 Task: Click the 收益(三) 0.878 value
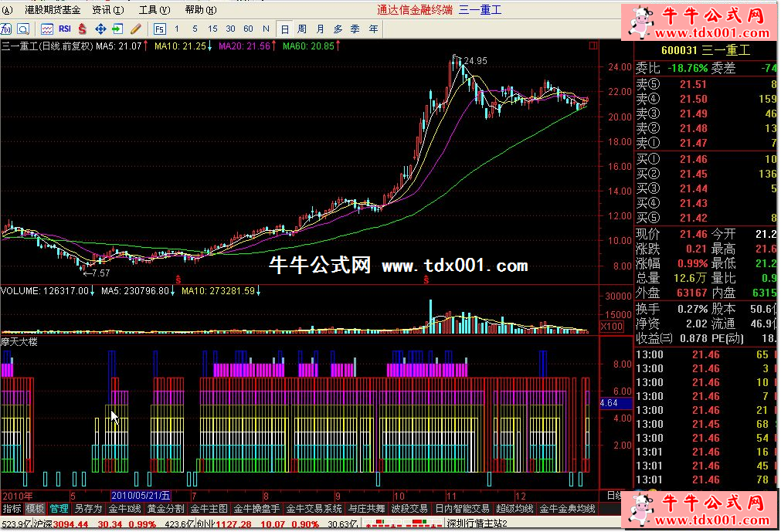693,338
